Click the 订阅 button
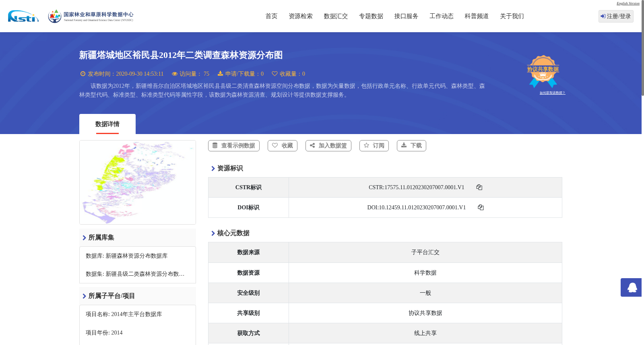Screen dimensions: 644x345 coord(374,146)
